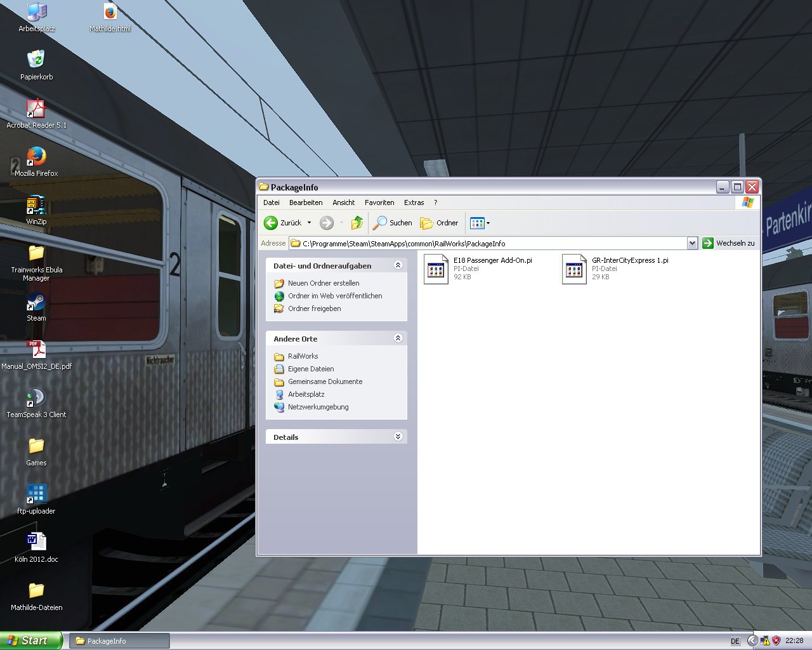Show hidden tray icons arrow

(x=752, y=641)
